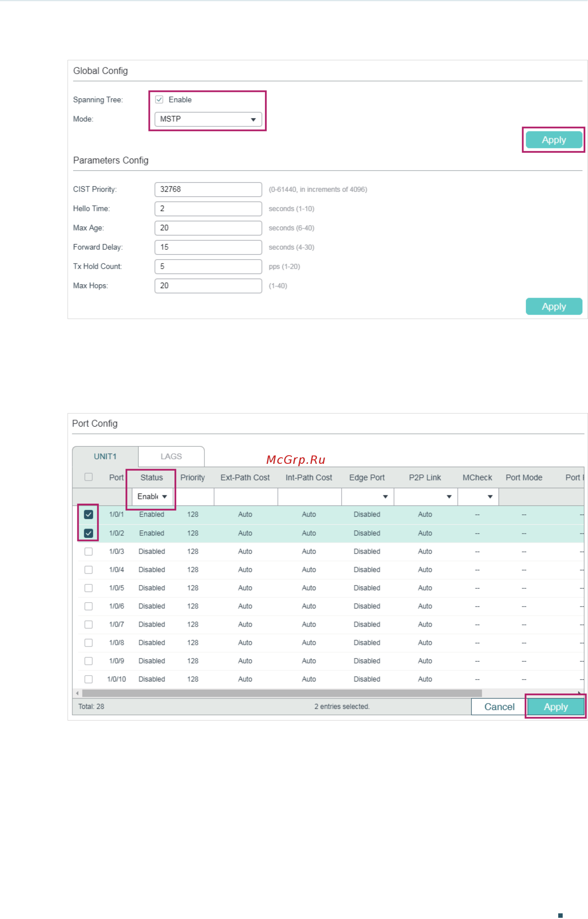This screenshot has height=919, width=588.
Task: Click the Priority filter input
Action: 194,497
